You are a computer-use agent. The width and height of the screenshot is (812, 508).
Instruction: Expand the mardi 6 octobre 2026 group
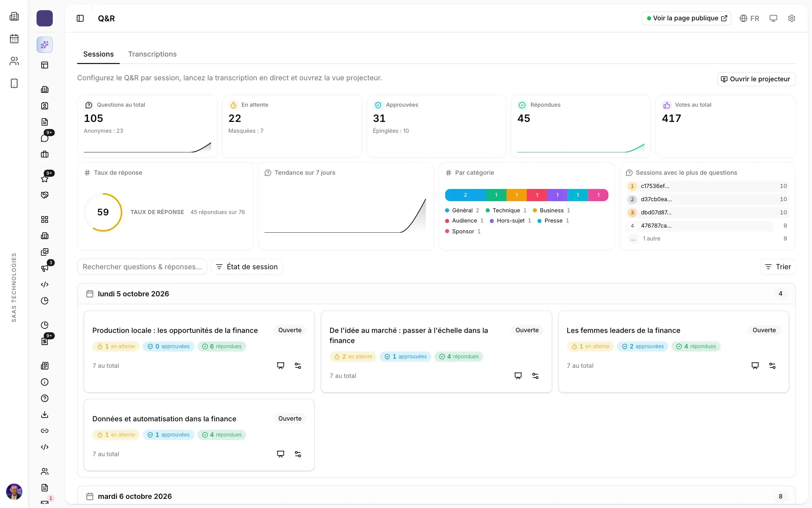click(x=436, y=496)
